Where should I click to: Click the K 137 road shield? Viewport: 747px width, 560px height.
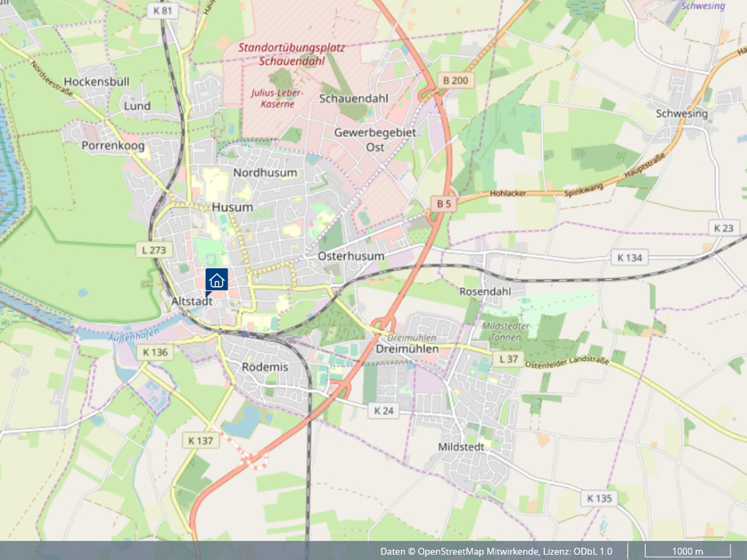coord(201,440)
